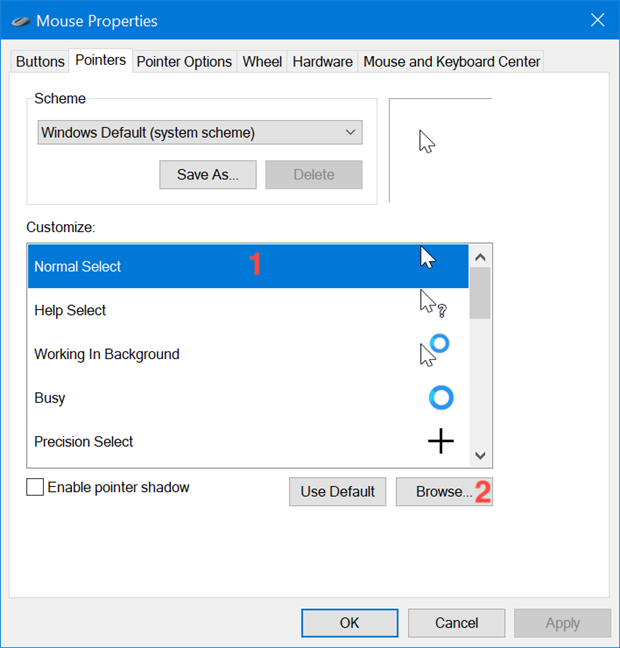Select the Help Select pointer row
Screen dimensions: 620x648
[x=248, y=310]
